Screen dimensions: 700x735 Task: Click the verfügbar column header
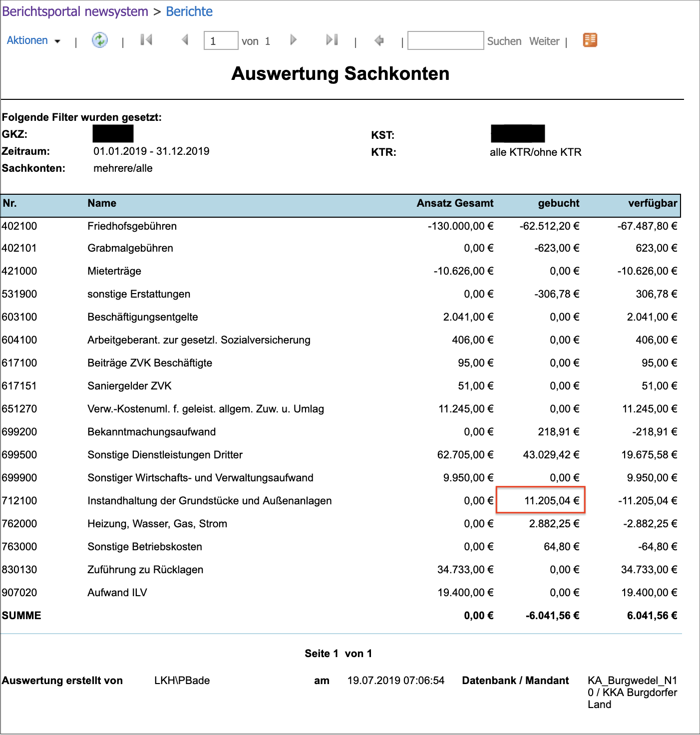point(652,203)
